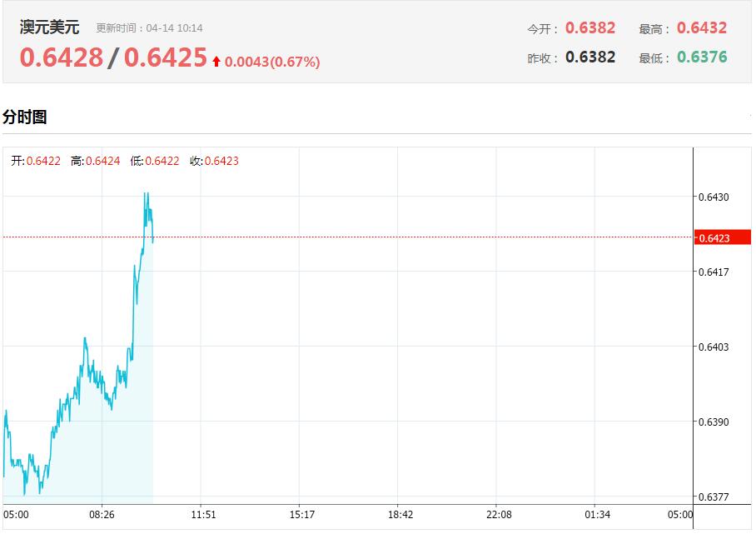The image size is (756, 539).
Task: Click the 08:26 time axis label
Action: 102,515
